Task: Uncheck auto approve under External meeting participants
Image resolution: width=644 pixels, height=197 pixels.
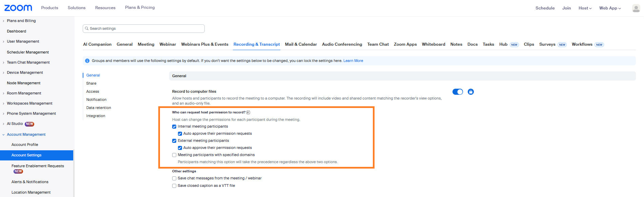Action: click(180, 148)
